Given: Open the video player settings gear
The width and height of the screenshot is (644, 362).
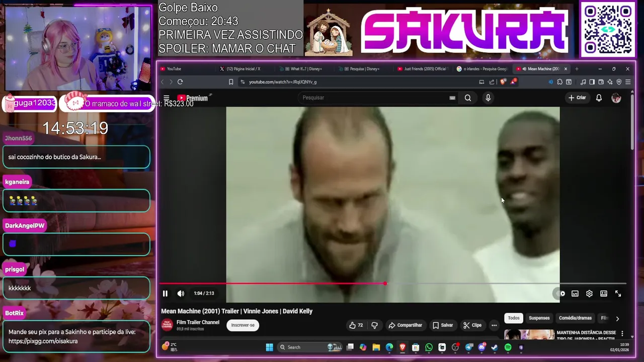Looking at the screenshot, I should (x=589, y=294).
